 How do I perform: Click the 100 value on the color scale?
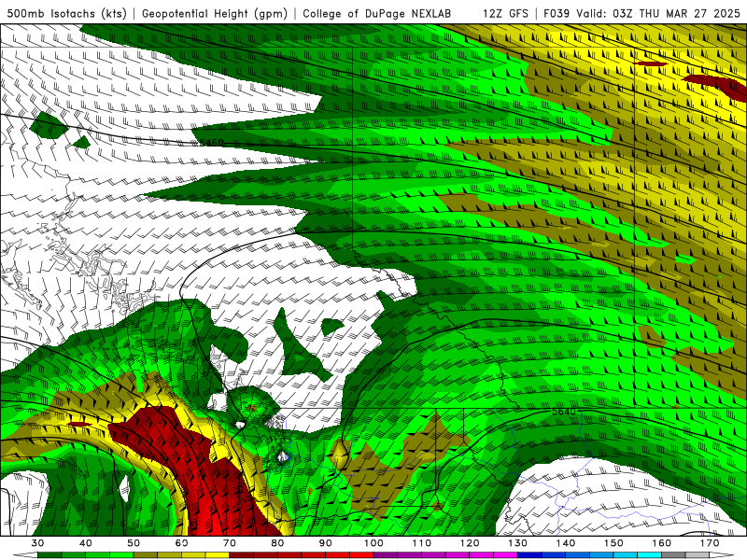coord(374,543)
